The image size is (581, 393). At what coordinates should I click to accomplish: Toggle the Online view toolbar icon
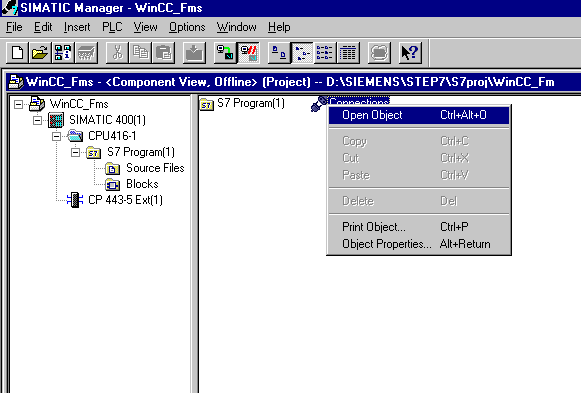tap(225, 53)
